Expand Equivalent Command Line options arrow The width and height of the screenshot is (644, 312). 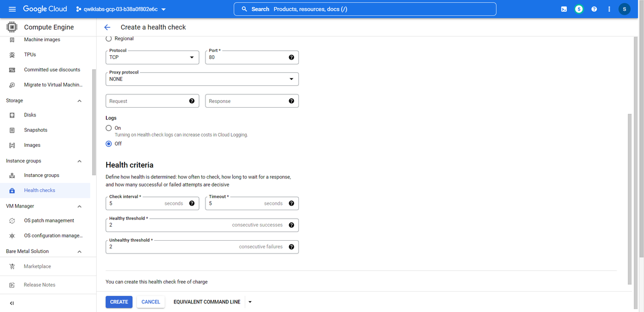[250, 302]
